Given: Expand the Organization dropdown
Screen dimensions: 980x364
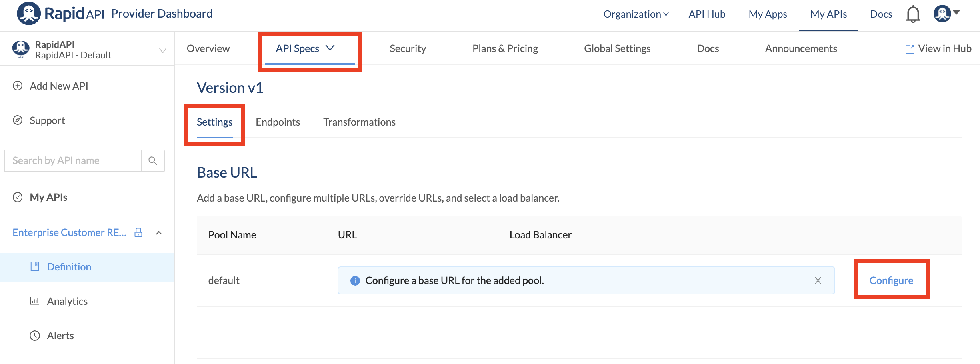Looking at the screenshot, I should click(636, 14).
